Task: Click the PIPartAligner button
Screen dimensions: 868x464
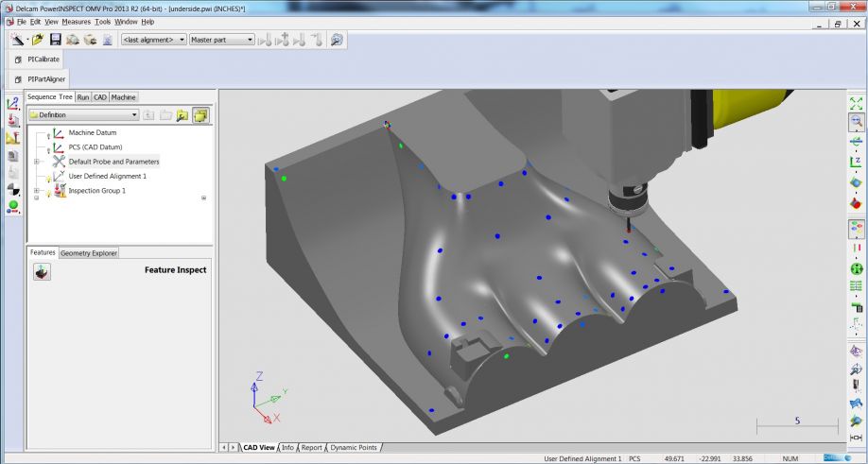Action: click(40, 79)
